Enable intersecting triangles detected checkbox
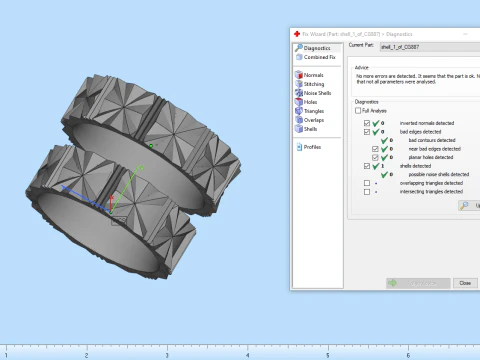This screenshot has width=480, height=360. point(367,192)
